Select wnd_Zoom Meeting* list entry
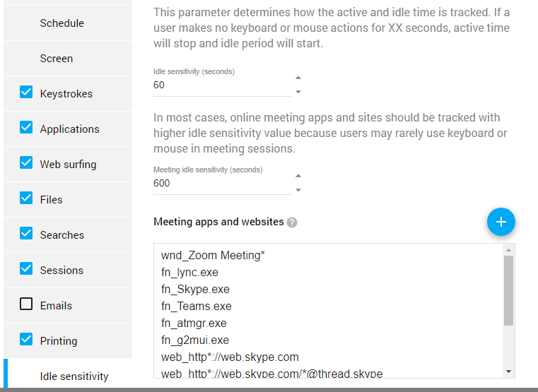The width and height of the screenshot is (538, 392). tap(213, 255)
